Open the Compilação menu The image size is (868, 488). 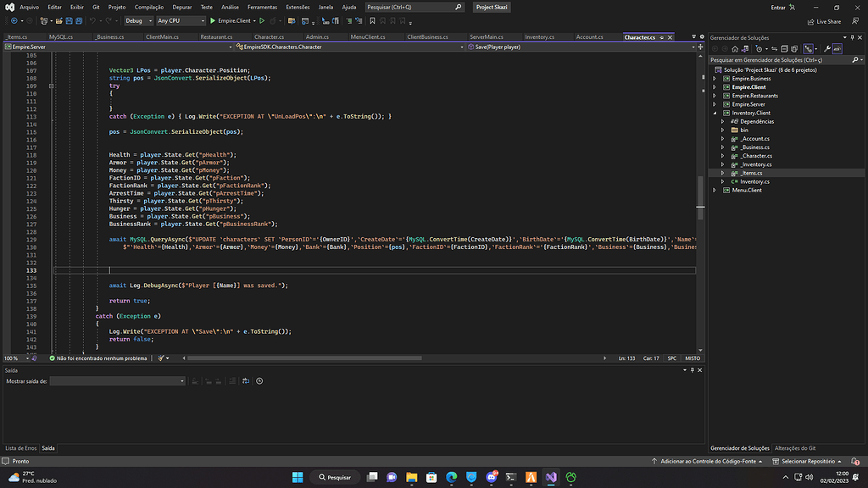click(148, 7)
